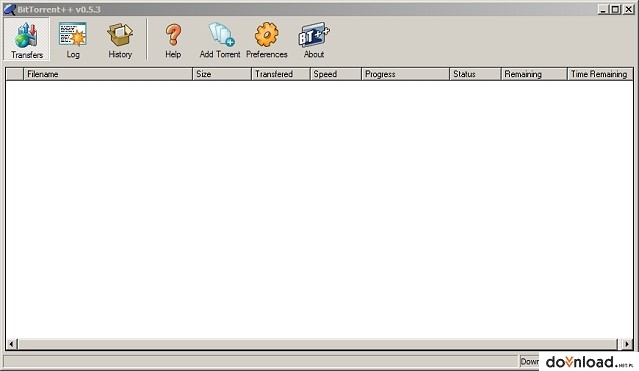Open the Log panel icon
The image size is (639, 371).
[x=73, y=34]
